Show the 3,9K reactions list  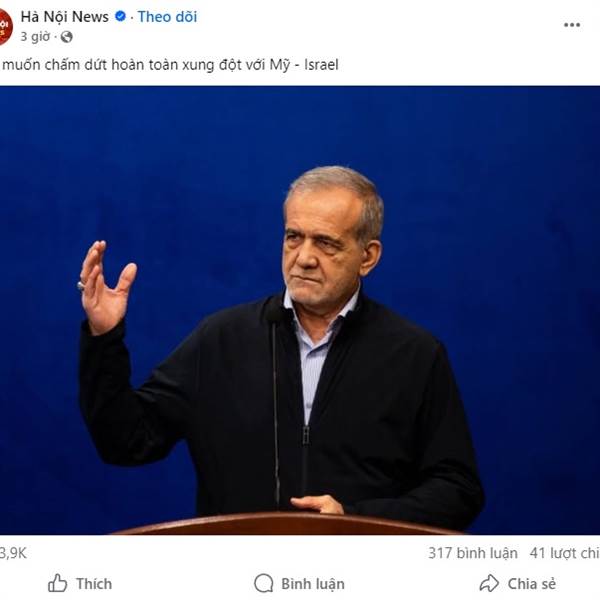13,553
